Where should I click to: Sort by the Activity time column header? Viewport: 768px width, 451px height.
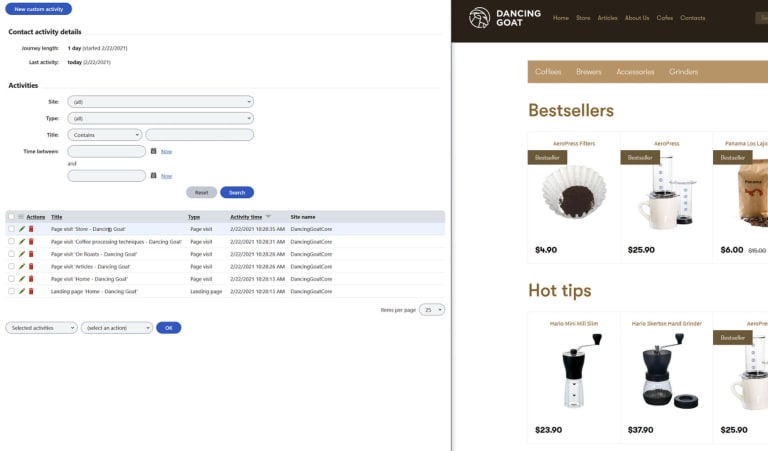click(246, 217)
